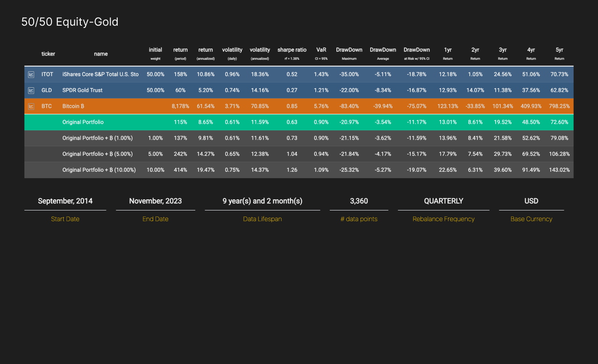Select Original Portfolio + ₿ (5.00%) row
The width and height of the screenshot is (598, 364).
97,154
